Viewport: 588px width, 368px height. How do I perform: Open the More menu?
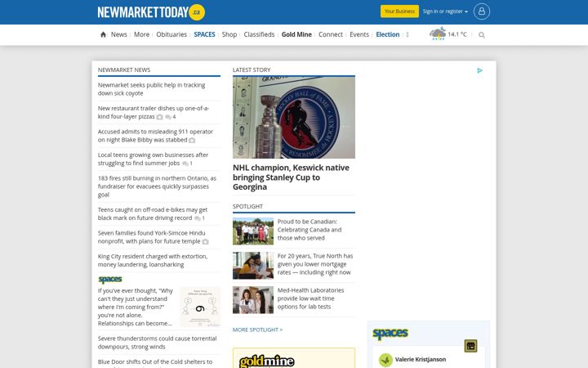click(x=142, y=34)
